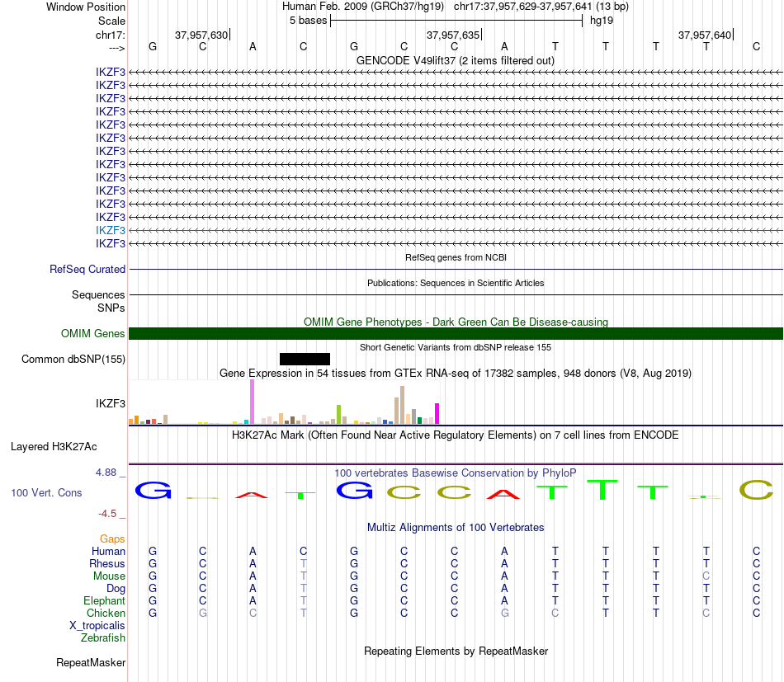Click the Human alignment row label
This screenshot has height=682, width=784.
(x=108, y=551)
